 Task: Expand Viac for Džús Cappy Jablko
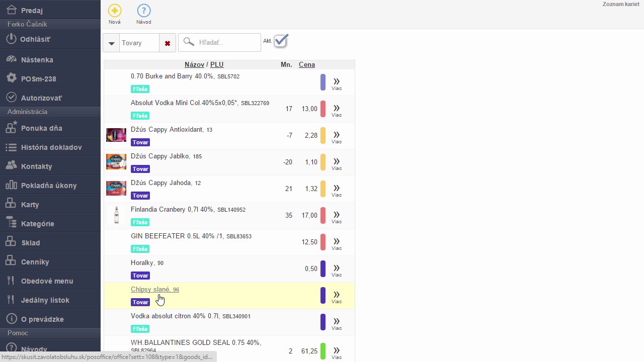click(337, 163)
